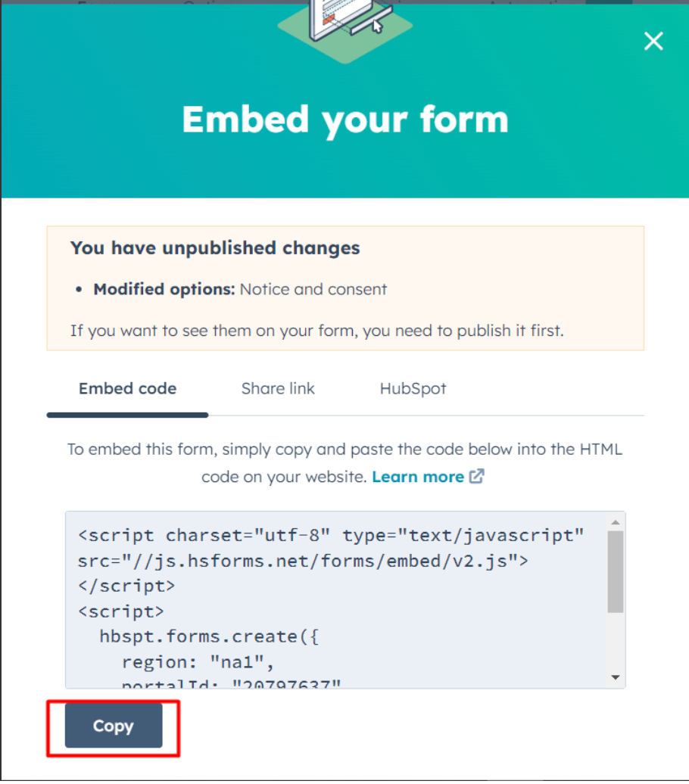Click the form illustration in the header
This screenshot has height=784, width=689.
345,28
